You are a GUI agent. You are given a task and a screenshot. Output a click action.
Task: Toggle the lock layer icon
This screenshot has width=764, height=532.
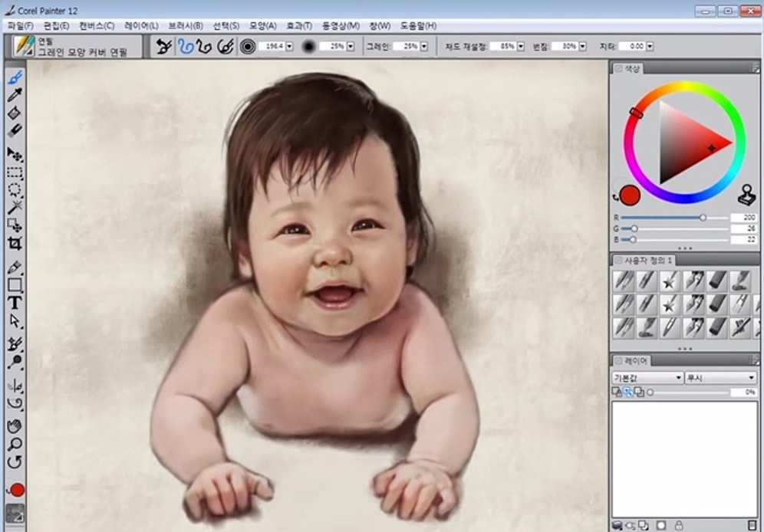[678, 526]
